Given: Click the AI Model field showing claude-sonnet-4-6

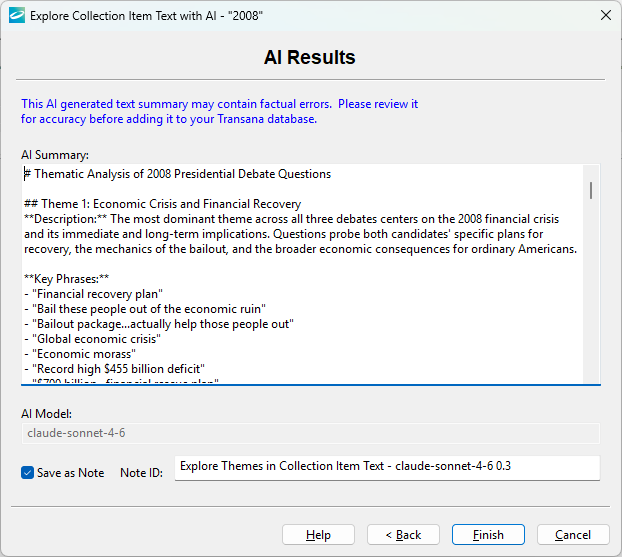Looking at the screenshot, I should [310, 433].
